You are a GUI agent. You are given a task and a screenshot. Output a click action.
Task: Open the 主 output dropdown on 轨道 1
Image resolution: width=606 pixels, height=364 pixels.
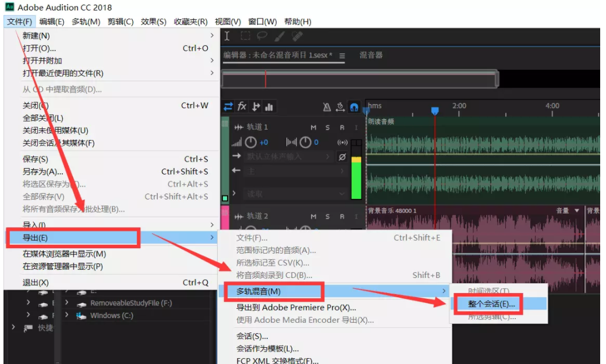coord(295,171)
